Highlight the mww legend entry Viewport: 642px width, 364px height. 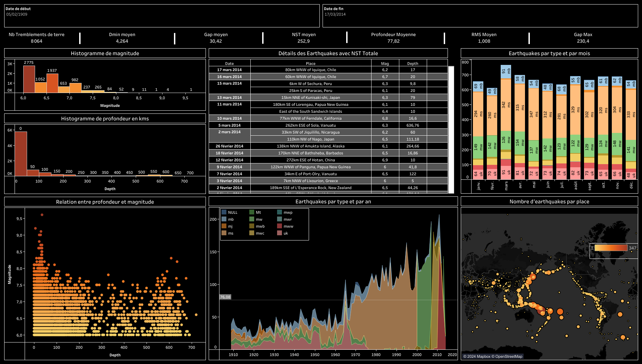pos(285,226)
